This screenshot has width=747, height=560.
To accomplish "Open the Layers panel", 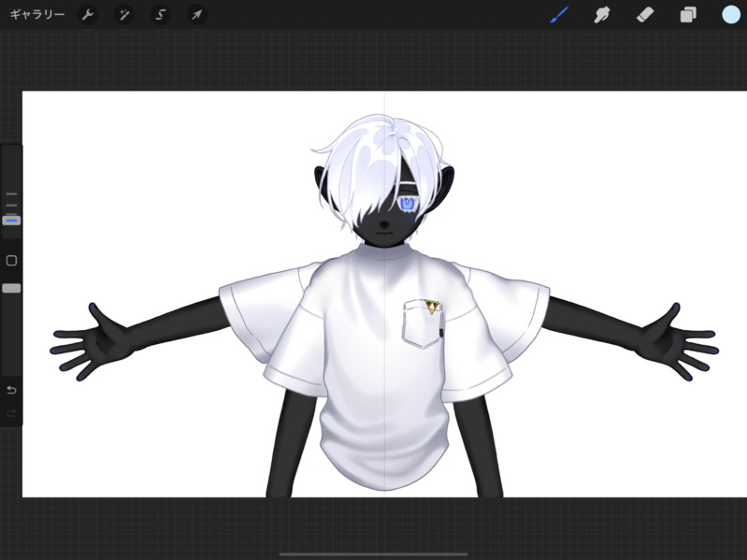I will tap(688, 15).
